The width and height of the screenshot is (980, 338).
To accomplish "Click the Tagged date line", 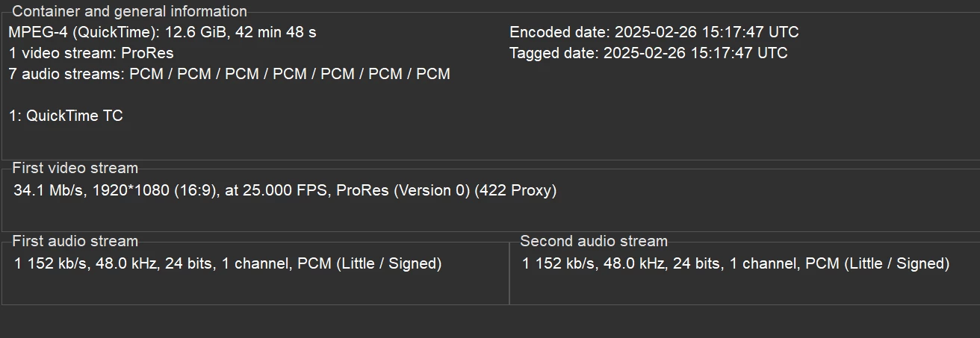I will click(x=648, y=53).
